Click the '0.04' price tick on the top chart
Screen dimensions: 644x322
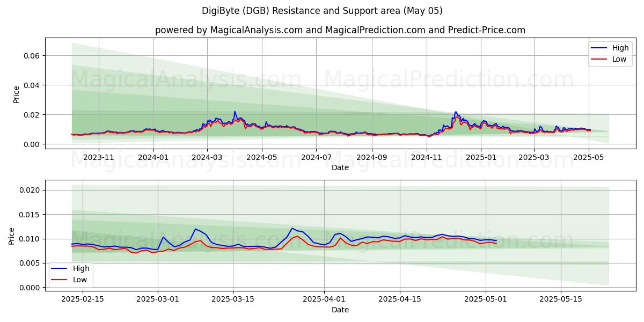pyautogui.click(x=33, y=85)
